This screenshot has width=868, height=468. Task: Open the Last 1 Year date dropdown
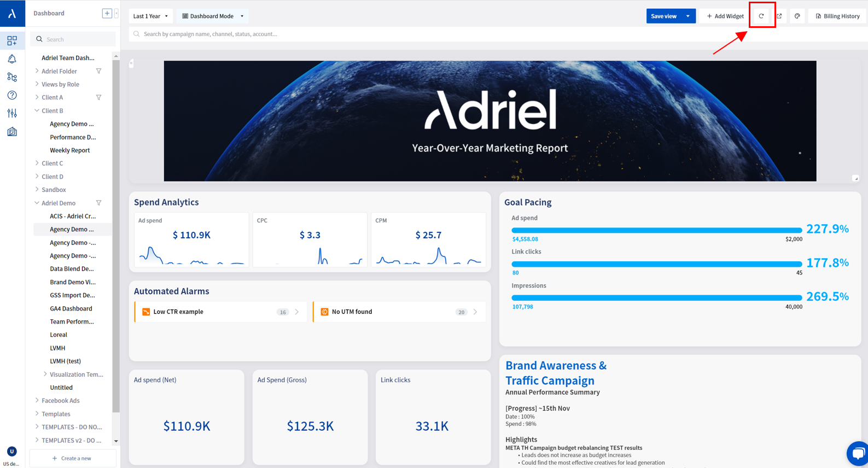tap(151, 16)
